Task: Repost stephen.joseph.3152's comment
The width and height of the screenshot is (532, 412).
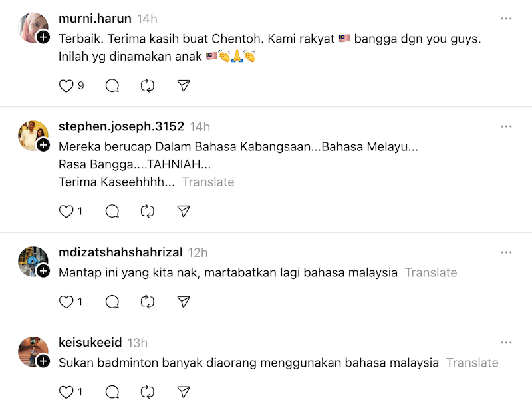Action: [148, 211]
